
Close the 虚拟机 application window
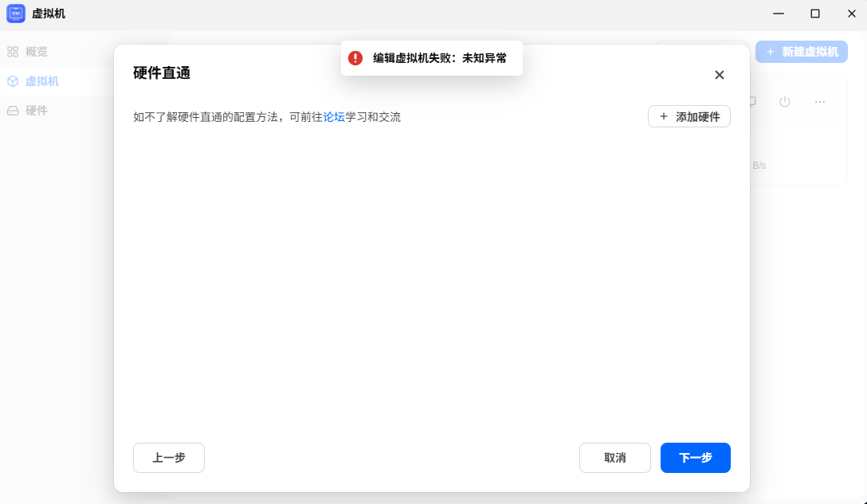coord(852,14)
